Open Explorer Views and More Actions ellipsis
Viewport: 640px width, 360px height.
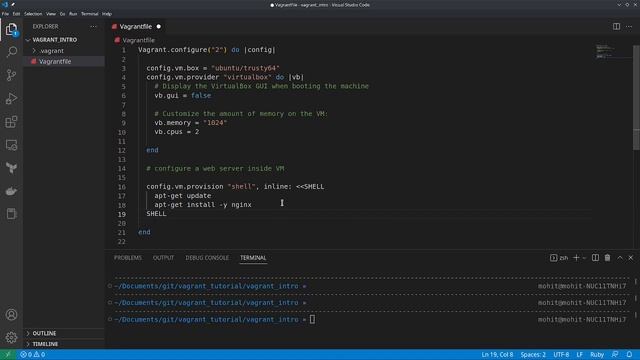[93, 27]
